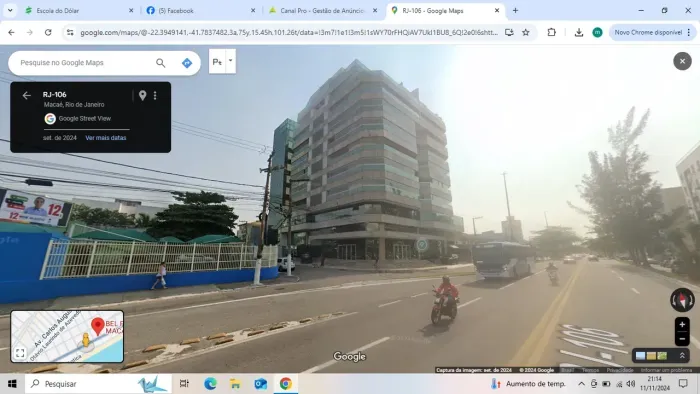Screen dimensions: 700x394
Task: Open Chrome downloads
Action: click(x=579, y=32)
